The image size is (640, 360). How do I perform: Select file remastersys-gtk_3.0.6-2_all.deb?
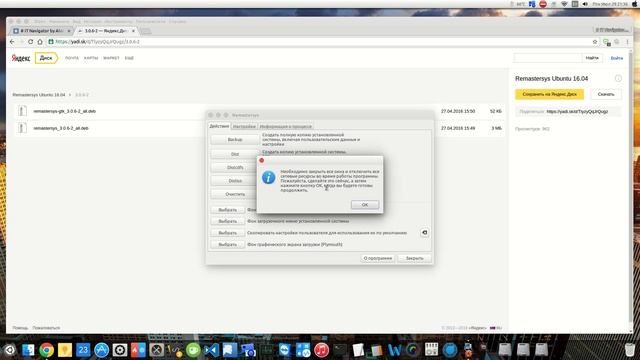tap(64, 111)
